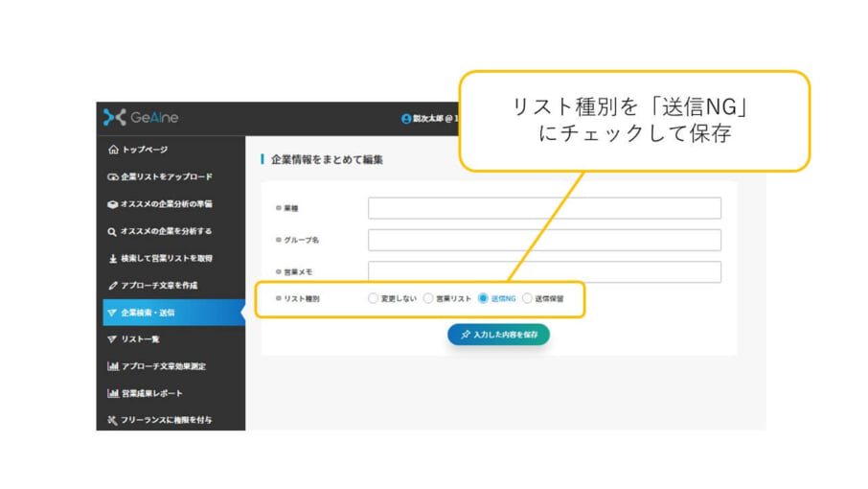
Task: Click the bar chart icon for 営業成果レポート
Action: click(x=112, y=393)
